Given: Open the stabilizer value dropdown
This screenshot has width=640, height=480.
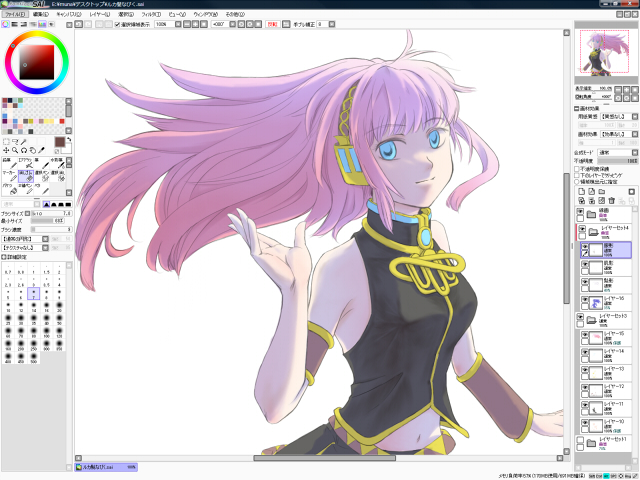Looking at the screenshot, I should pyautogui.click(x=332, y=24).
